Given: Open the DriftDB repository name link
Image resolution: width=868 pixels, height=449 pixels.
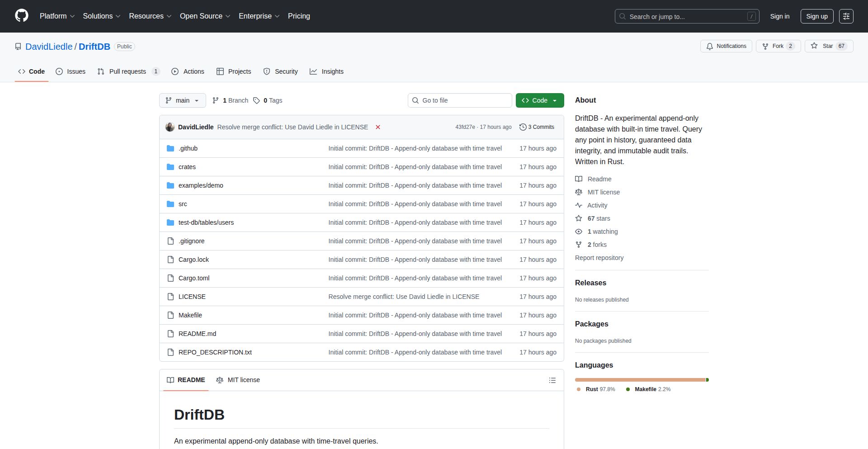Looking at the screenshot, I should tap(94, 47).
